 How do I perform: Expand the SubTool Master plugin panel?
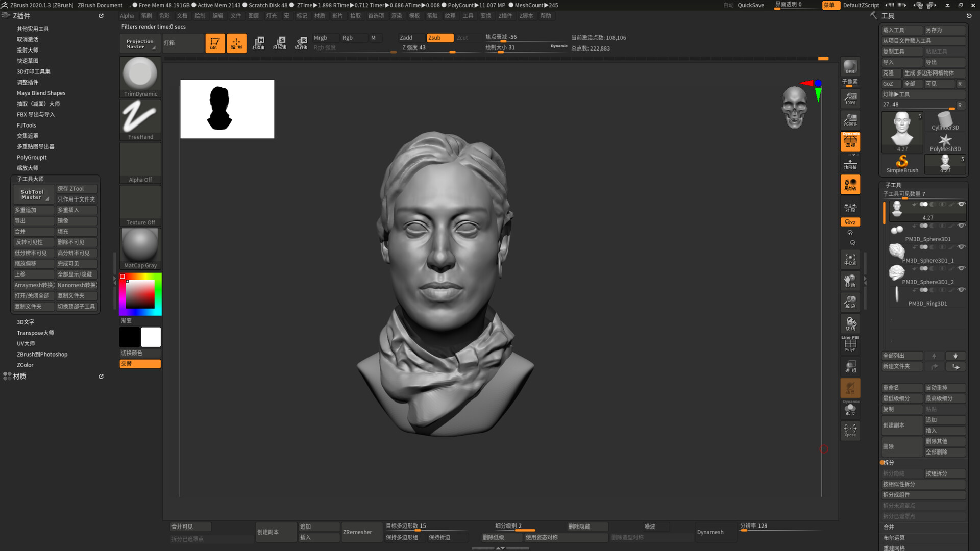pos(33,194)
